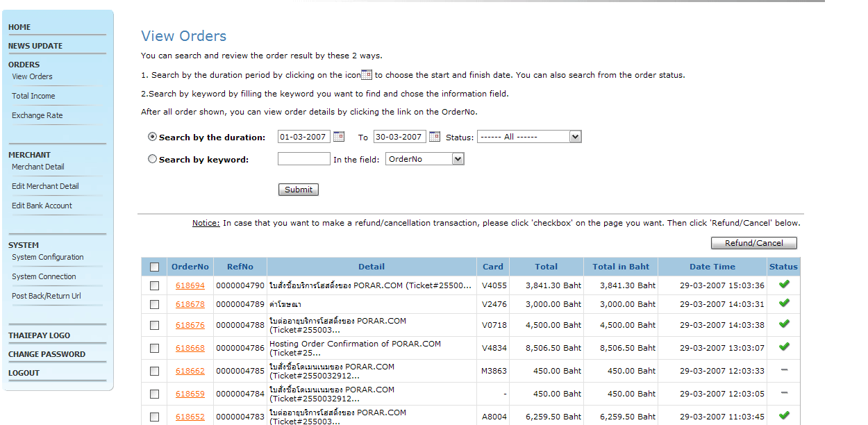Click dash status icon for order 618659
This screenshot has height=425, width=868.
[x=784, y=393]
